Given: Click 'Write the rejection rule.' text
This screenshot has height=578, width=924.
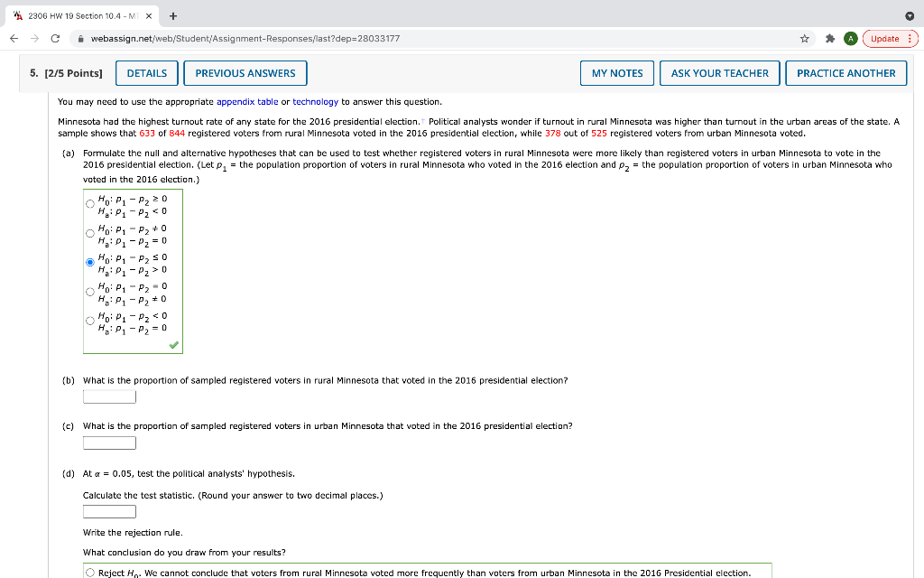Looking at the screenshot, I should pos(133,533).
